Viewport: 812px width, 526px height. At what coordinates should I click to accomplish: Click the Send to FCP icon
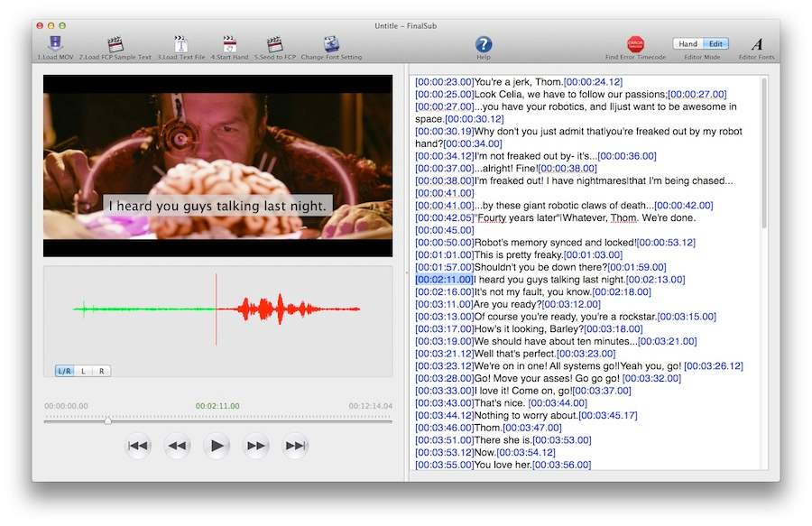tap(274, 43)
